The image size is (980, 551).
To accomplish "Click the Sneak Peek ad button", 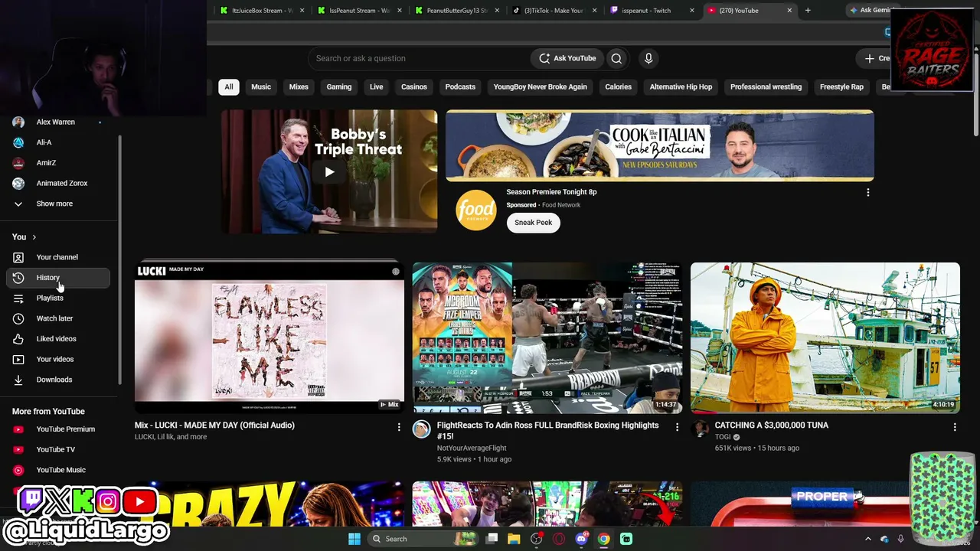I will click(x=533, y=223).
